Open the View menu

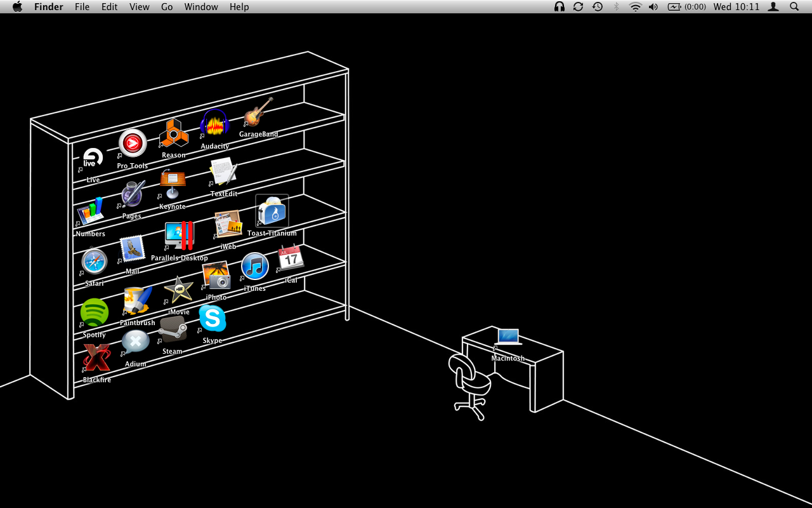[139, 6]
